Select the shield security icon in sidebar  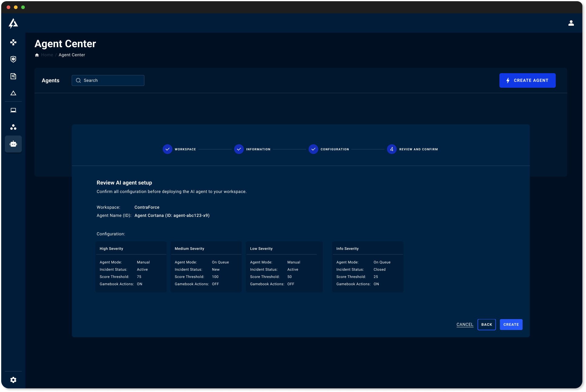tap(13, 59)
